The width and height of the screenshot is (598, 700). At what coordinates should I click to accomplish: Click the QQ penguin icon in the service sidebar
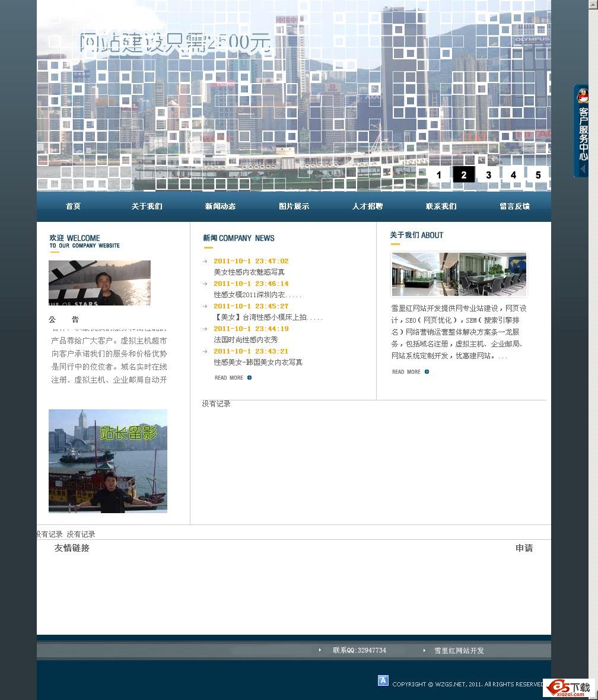click(x=583, y=96)
